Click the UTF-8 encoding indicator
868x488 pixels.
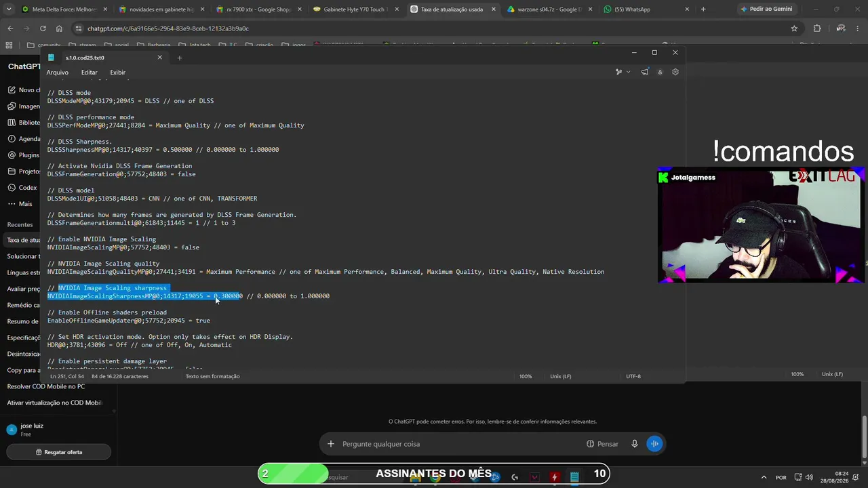(633, 376)
